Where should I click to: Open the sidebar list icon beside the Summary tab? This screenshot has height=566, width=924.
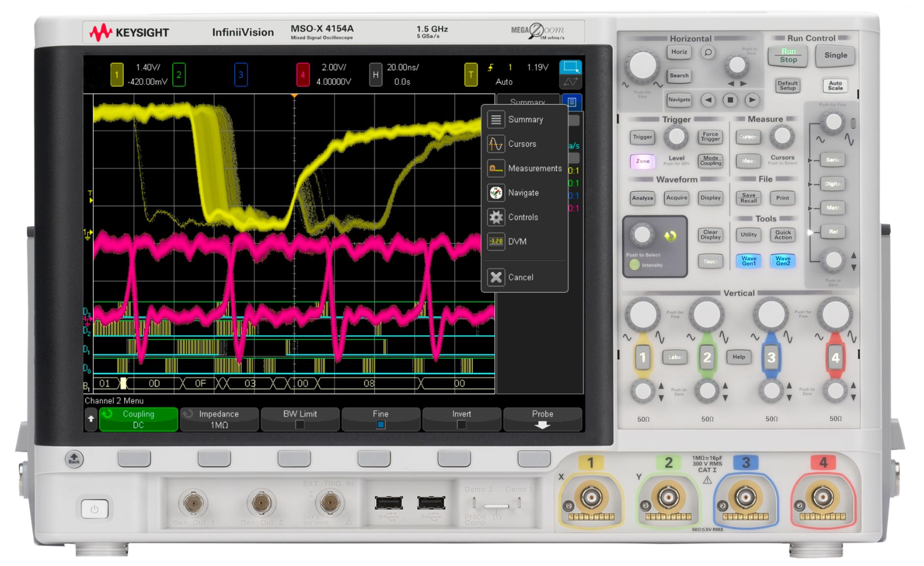coord(572,102)
